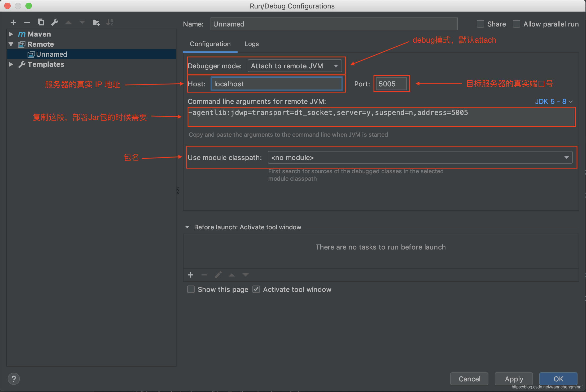The width and height of the screenshot is (586, 392).
Task: Expand the Maven tree node
Action: [11, 34]
